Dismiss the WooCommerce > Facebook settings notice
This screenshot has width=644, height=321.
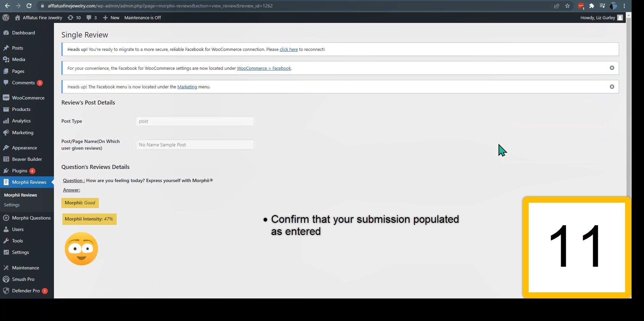[612, 68]
